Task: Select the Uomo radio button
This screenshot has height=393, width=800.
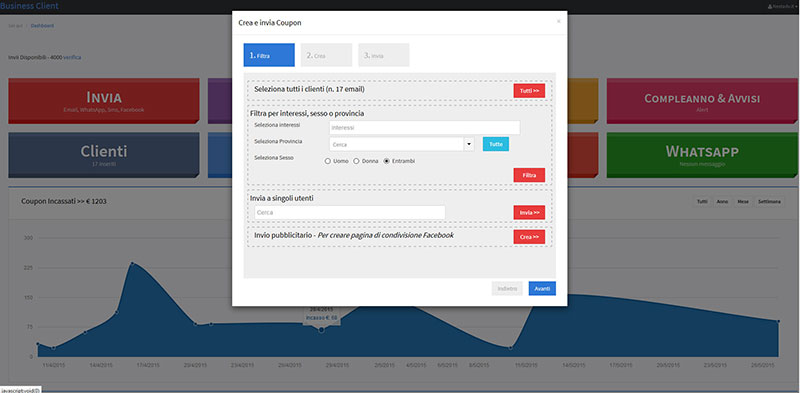Action: coord(328,161)
